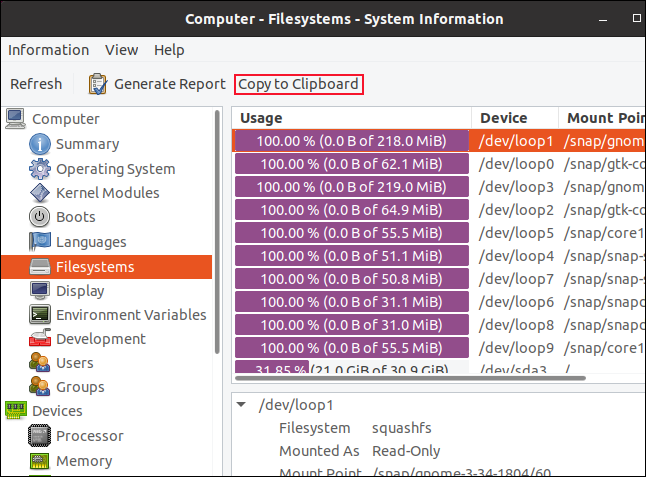Viewport: 646px width, 477px height.
Task: Click the Display monitor icon
Action: point(40,290)
